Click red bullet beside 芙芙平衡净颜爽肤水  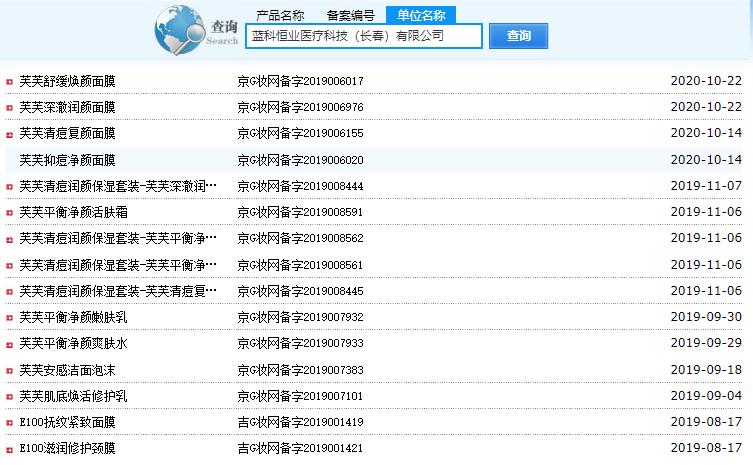pos(9,344)
